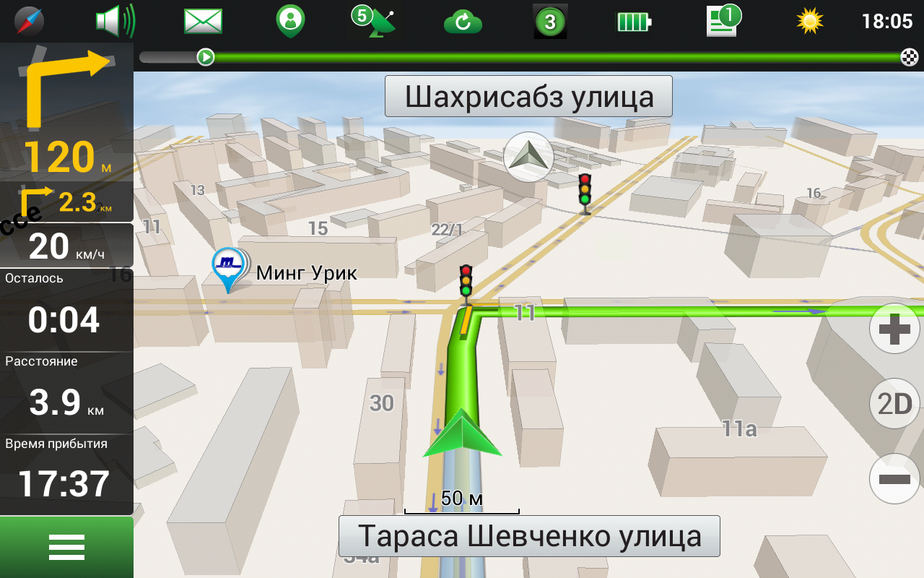Zoom in using the plus button
The height and width of the screenshot is (578, 924).
(893, 329)
